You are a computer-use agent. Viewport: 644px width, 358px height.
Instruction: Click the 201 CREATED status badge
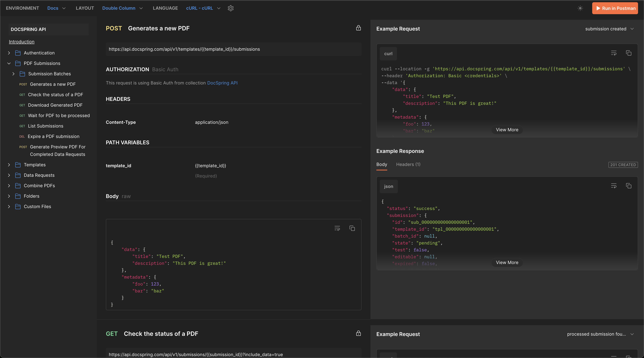point(623,165)
